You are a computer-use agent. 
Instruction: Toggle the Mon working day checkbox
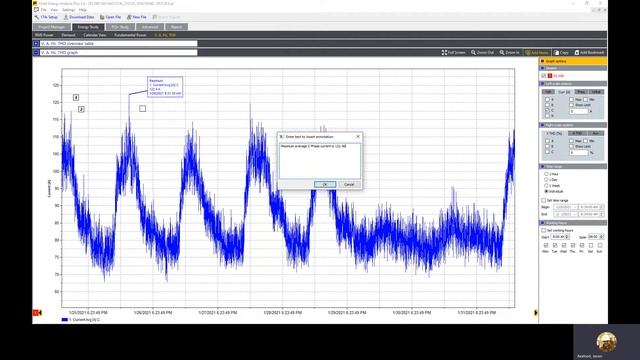(x=546, y=245)
